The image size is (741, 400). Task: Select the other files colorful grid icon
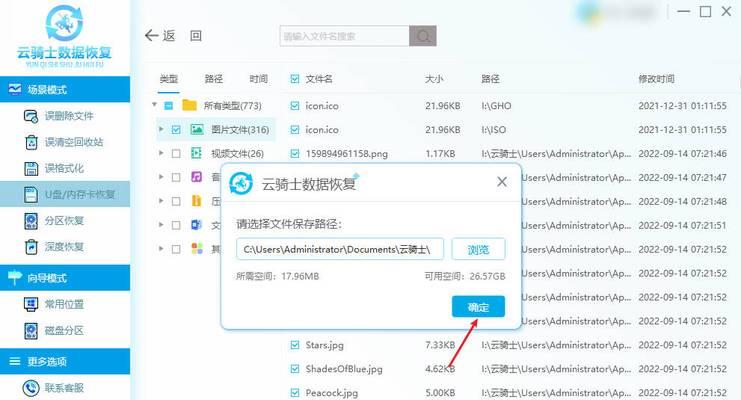tap(197, 249)
